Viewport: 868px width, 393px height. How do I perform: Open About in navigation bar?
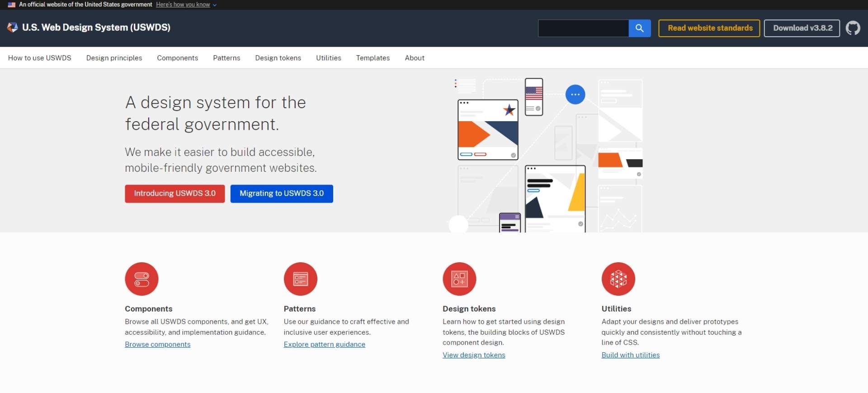pyautogui.click(x=415, y=58)
